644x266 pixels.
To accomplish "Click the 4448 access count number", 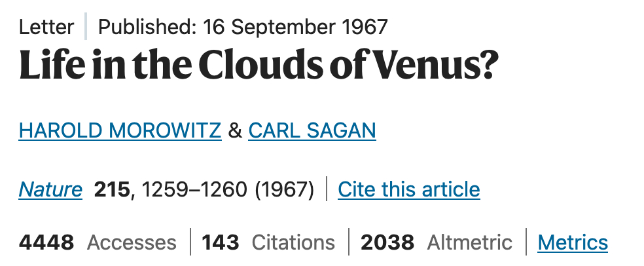I will (46, 243).
